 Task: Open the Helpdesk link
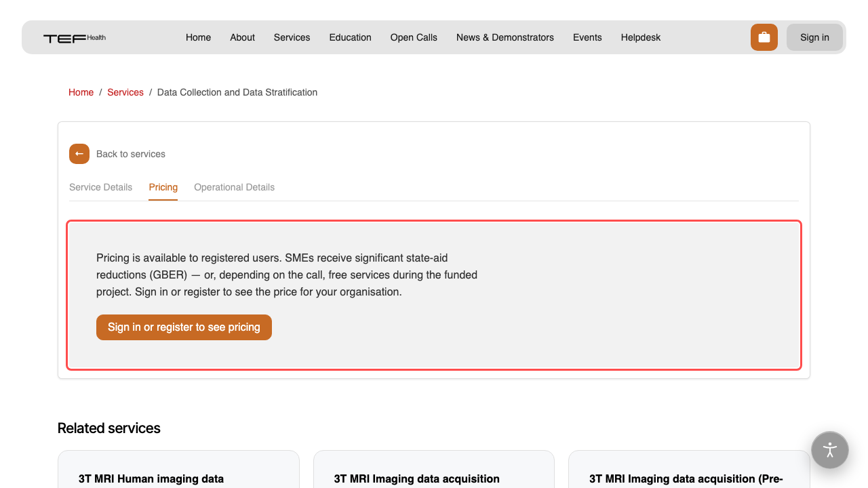click(x=641, y=37)
